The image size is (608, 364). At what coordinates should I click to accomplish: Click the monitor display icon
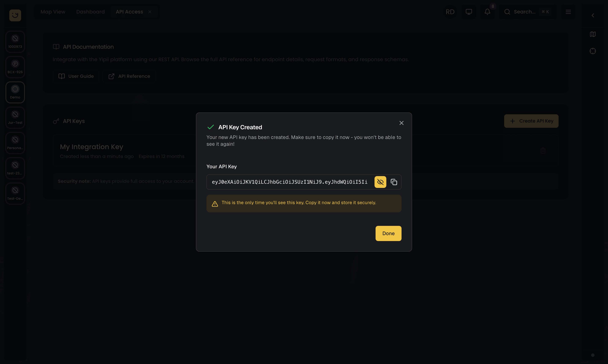469,12
